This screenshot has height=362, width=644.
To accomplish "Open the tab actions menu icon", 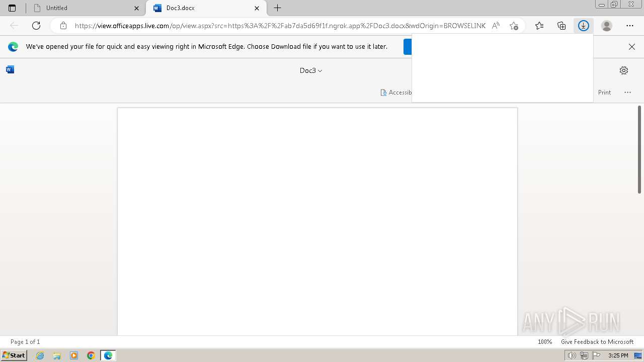I will click(12, 8).
